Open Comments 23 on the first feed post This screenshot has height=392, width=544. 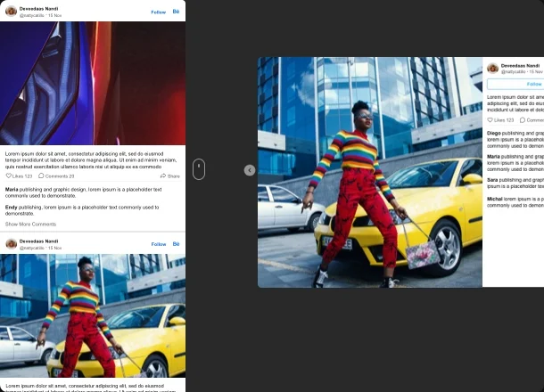[56, 176]
